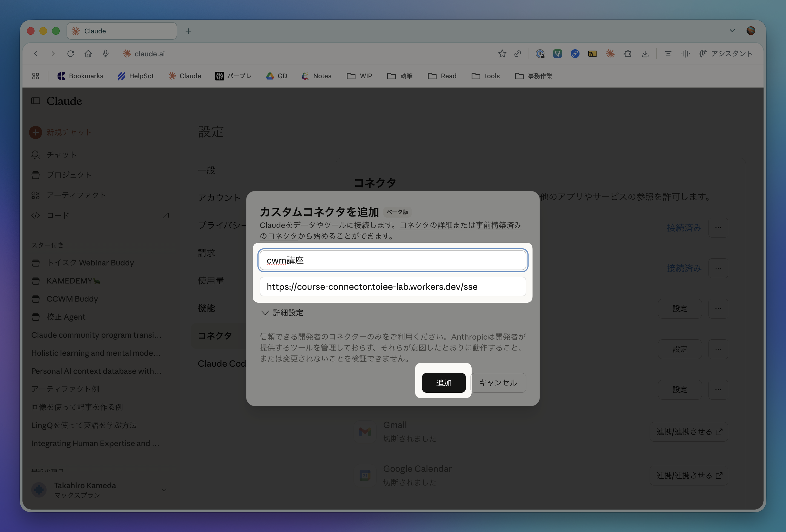Open the tab list chevron dropdown
Screen dimensions: 786x532
coord(732,31)
